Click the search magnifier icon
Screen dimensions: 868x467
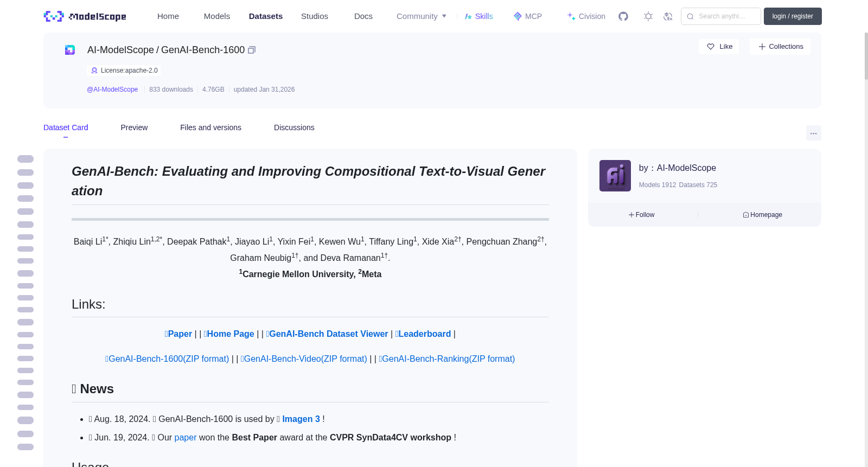pos(690,16)
